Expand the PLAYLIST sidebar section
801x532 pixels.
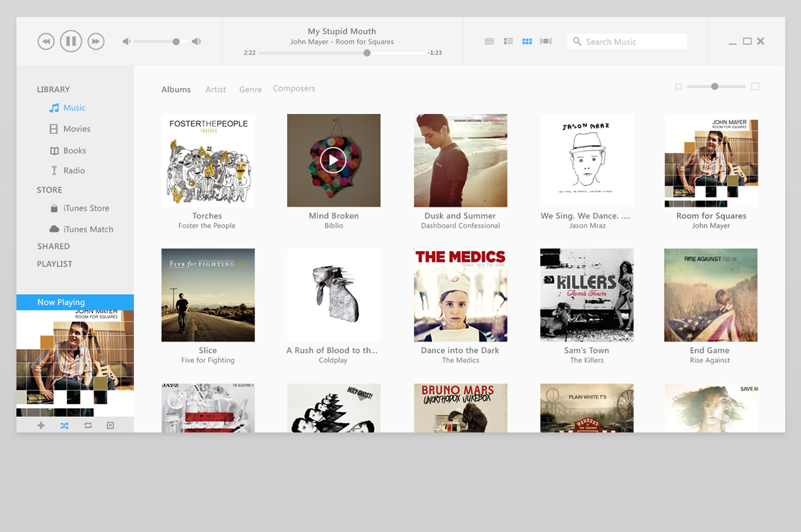tap(54, 264)
